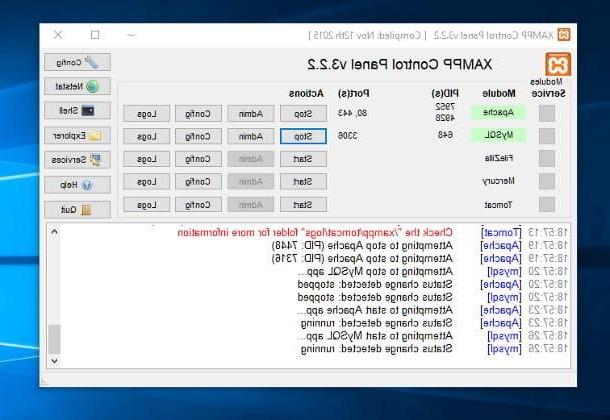Click the log scrollbar up arrow
This screenshot has height=420, width=610.
54,232
